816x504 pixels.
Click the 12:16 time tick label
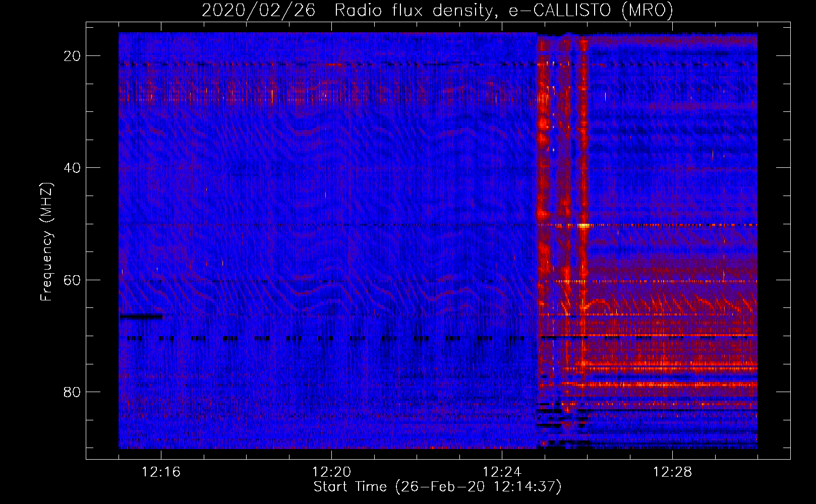(x=161, y=472)
